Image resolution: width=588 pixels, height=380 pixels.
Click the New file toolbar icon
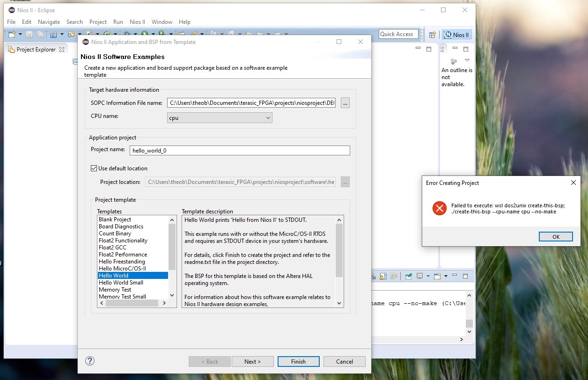12,34
